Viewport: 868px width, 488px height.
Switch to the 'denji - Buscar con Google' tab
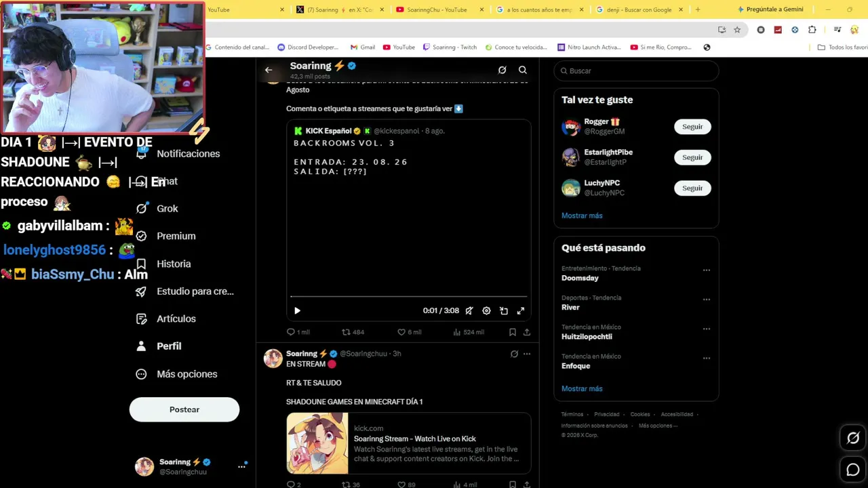click(x=639, y=9)
